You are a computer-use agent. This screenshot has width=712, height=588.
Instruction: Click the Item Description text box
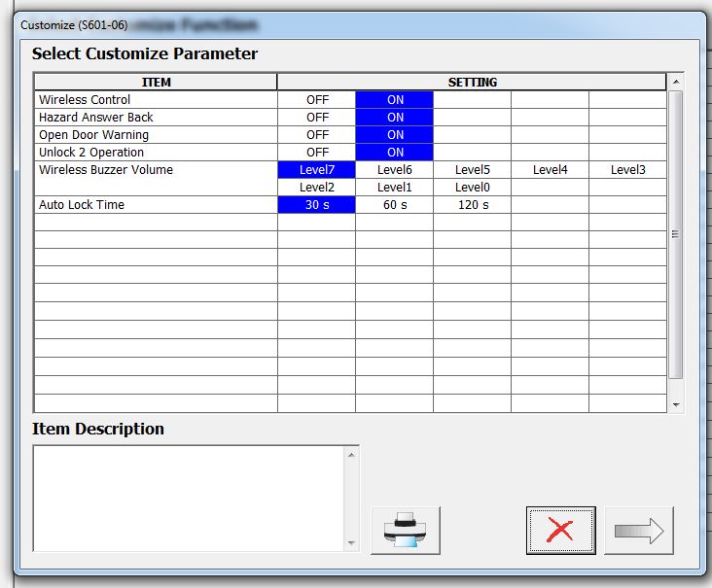pos(189,498)
